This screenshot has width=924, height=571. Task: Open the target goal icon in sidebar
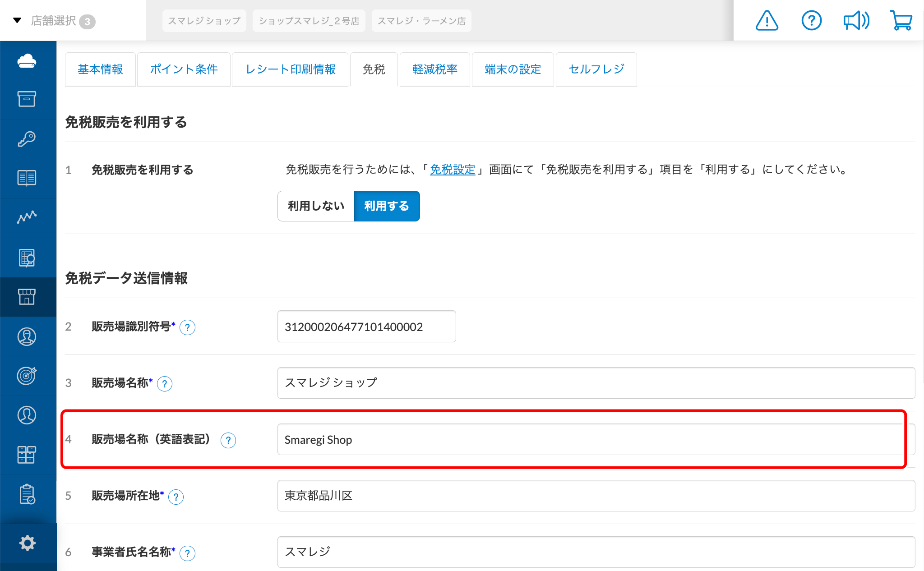click(x=27, y=375)
